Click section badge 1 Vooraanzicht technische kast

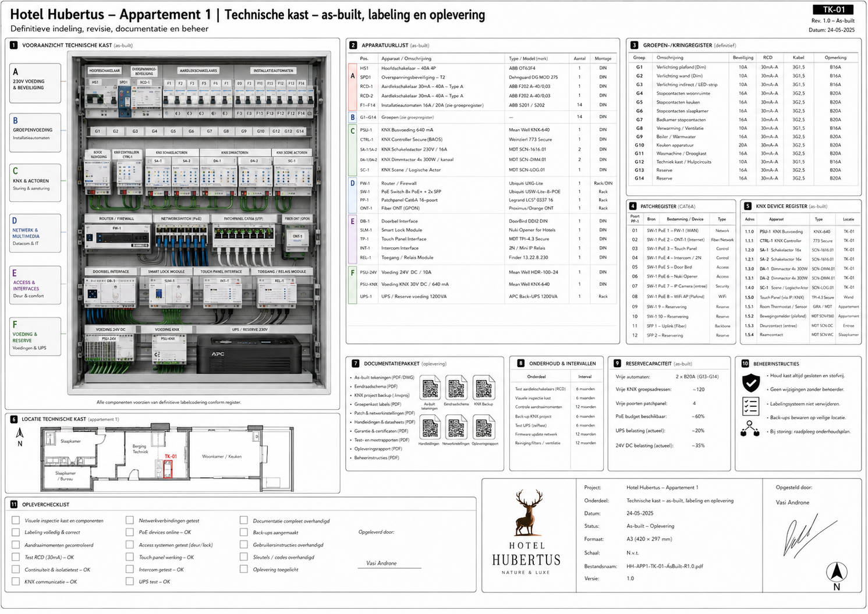click(13, 45)
